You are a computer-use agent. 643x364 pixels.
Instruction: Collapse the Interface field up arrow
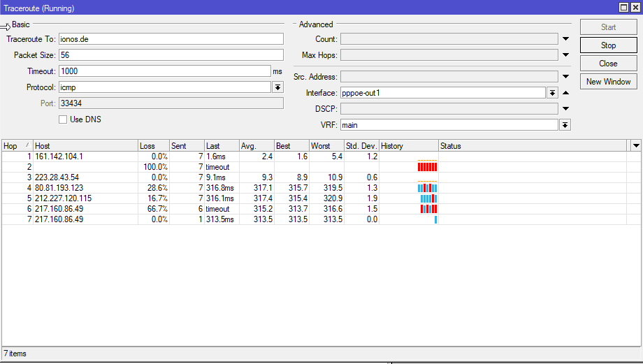565,93
